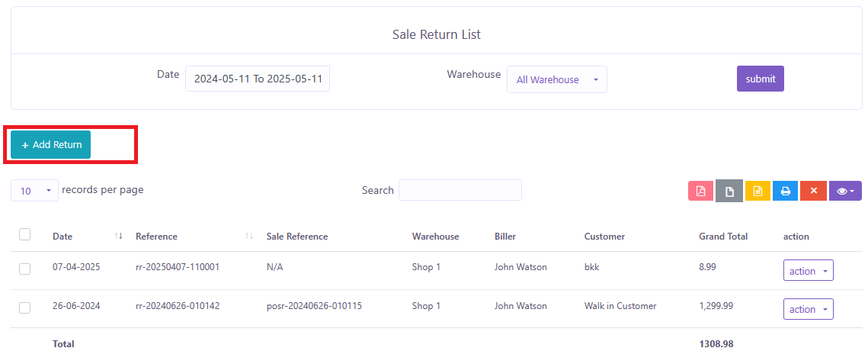Export the table as PDF
Image resolution: width=868 pixels, height=364 pixels.
700,191
